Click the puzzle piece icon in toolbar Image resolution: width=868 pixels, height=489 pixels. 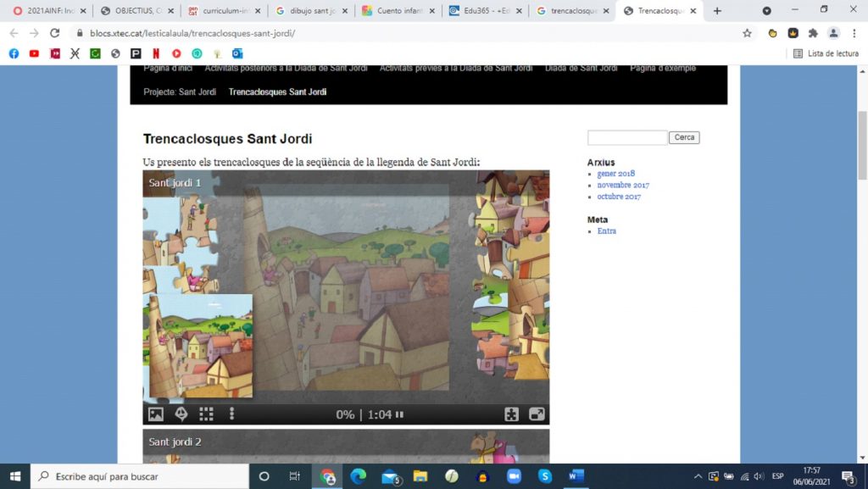tap(511, 414)
